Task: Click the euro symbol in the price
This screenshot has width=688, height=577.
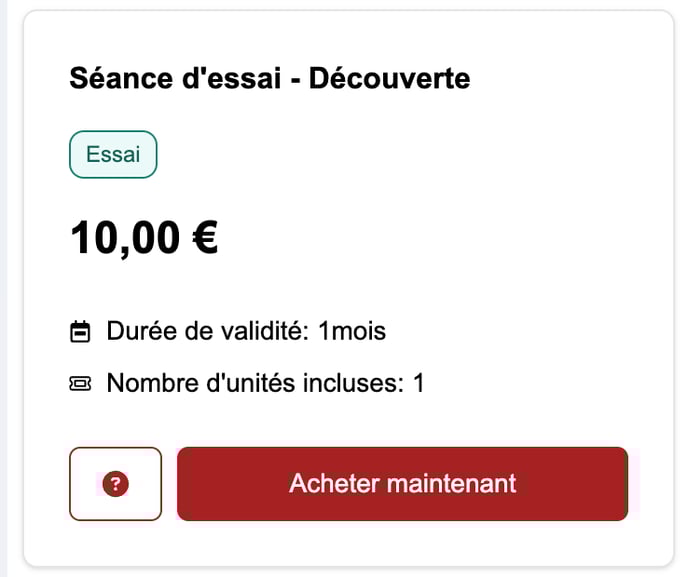Action: pos(205,237)
